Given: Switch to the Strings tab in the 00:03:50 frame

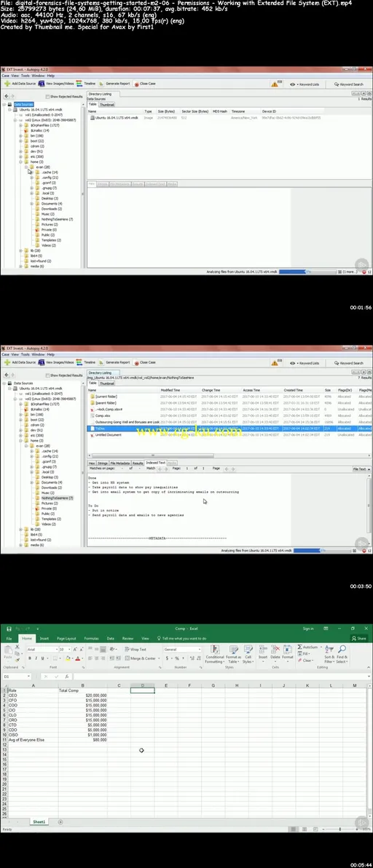Looking at the screenshot, I should click(x=103, y=463).
